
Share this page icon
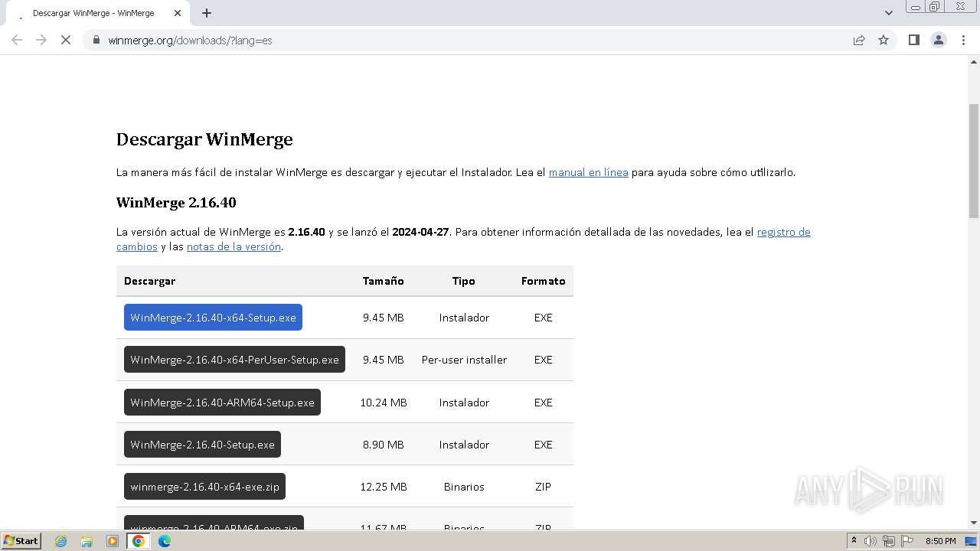859,40
